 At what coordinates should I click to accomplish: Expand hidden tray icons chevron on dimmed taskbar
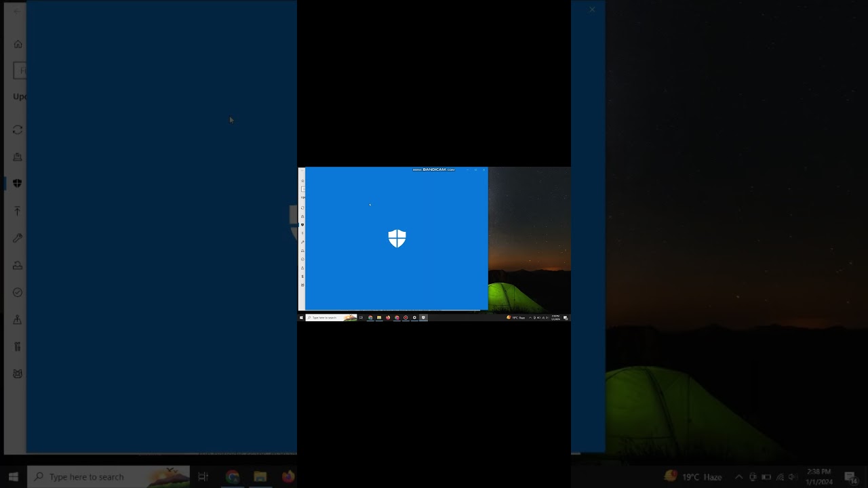pyautogui.click(x=738, y=477)
